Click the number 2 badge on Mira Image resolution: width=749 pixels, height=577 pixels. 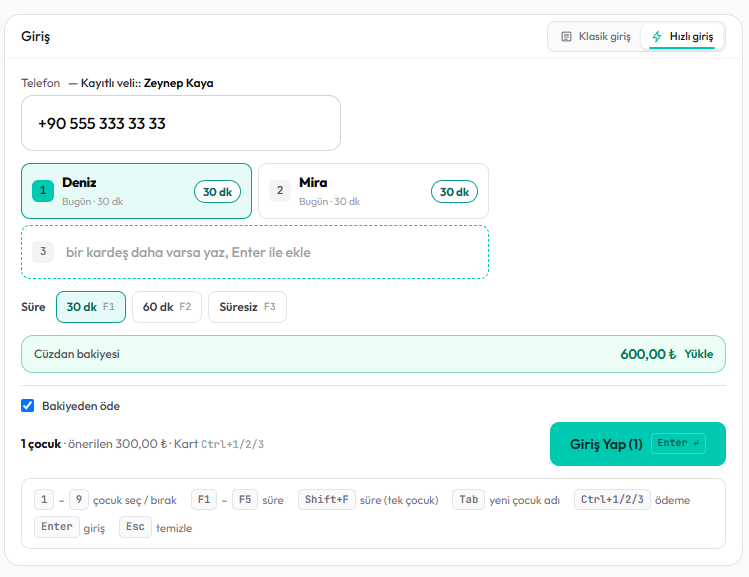tap(280, 191)
